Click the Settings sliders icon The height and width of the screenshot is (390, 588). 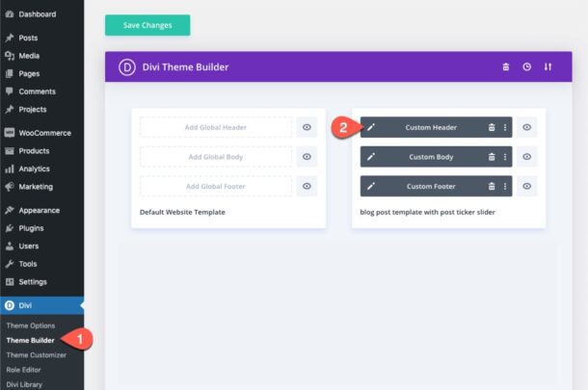(x=10, y=282)
